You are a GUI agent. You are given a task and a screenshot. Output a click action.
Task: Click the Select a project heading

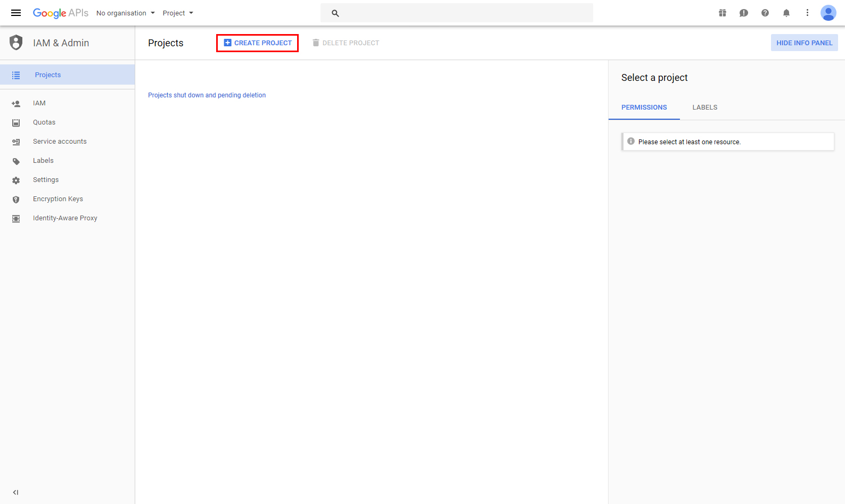654,78
